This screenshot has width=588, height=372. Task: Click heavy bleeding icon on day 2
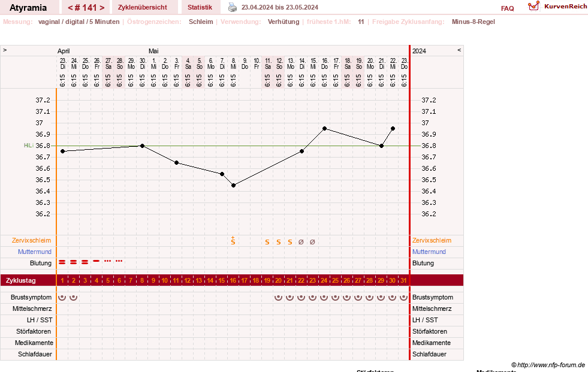pyautogui.click(x=74, y=262)
